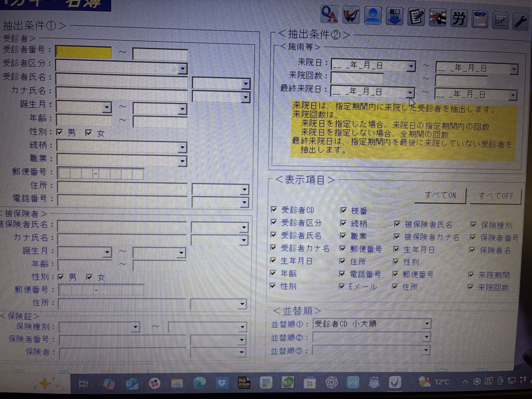
Task: Toggle the 受診者CD display checkbox
Action: pyautogui.click(x=274, y=209)
